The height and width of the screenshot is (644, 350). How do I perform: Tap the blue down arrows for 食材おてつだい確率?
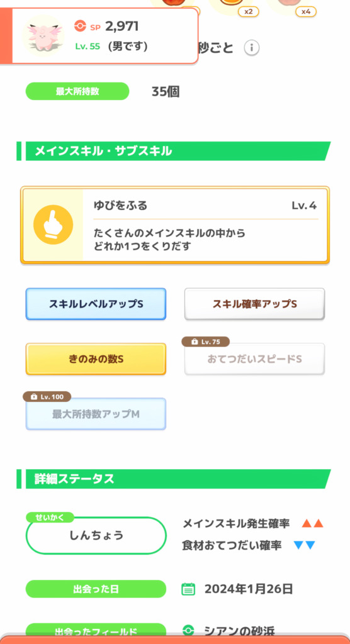304,545
